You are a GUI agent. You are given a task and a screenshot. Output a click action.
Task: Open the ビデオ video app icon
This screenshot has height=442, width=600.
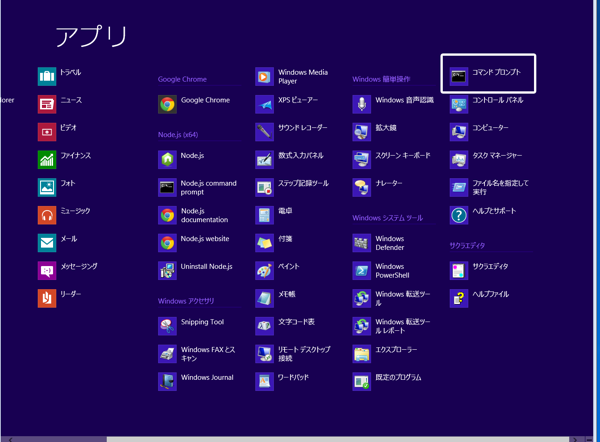click(47, 132)
